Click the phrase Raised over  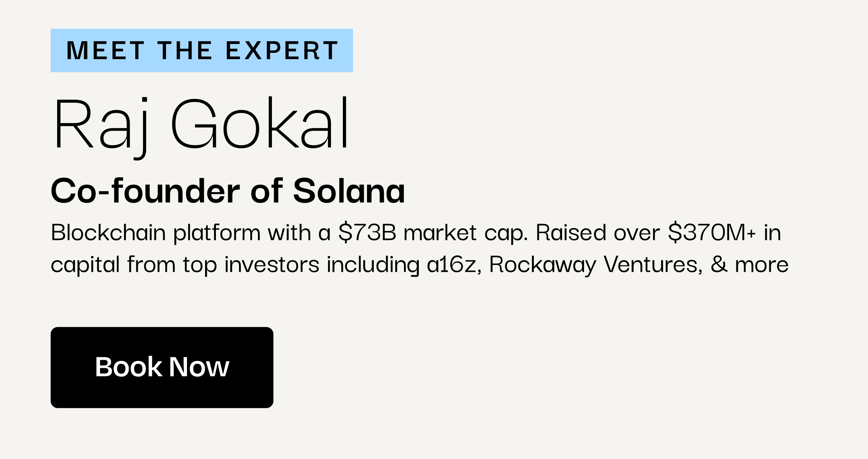pyautogui.click(x=598, y=232)
